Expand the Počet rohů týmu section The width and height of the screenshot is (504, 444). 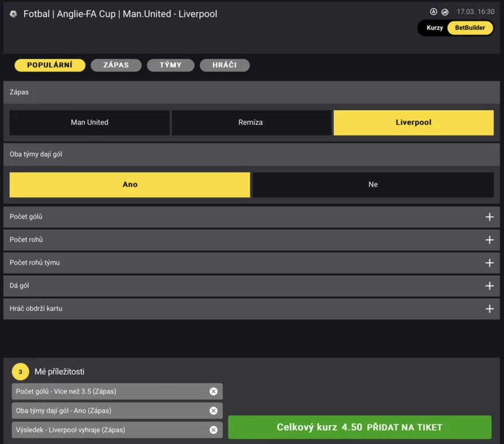click(251, 263)
